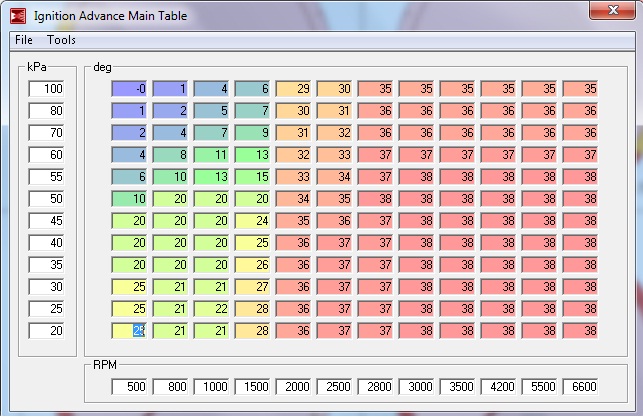Select the 13 cell at 60 kPa, 1500 RPM

(252, 155)
